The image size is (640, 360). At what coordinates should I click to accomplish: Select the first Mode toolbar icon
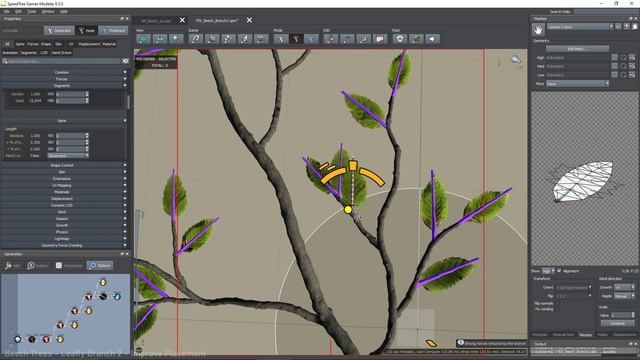tap(281, 39)
